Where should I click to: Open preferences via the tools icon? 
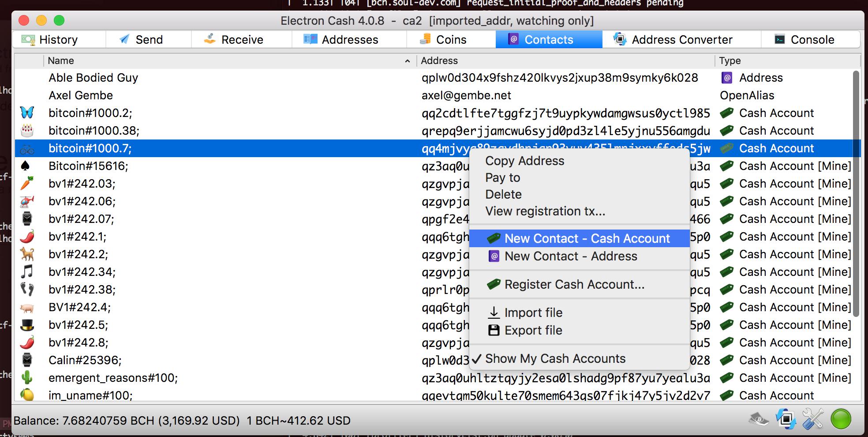(813, 419)
